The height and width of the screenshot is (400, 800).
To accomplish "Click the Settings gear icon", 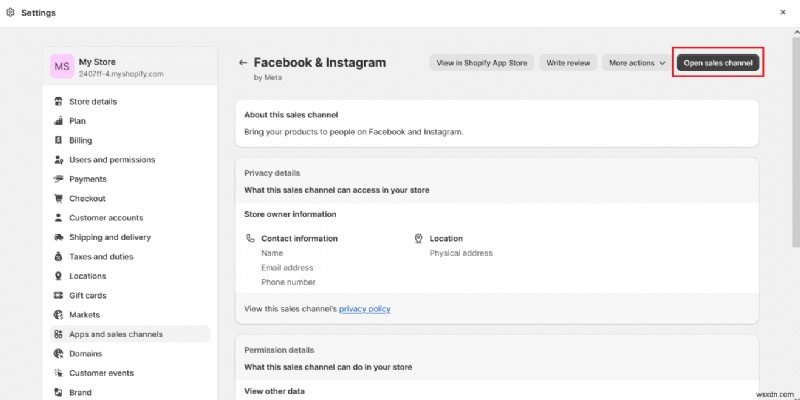I will tap(10, 12).
